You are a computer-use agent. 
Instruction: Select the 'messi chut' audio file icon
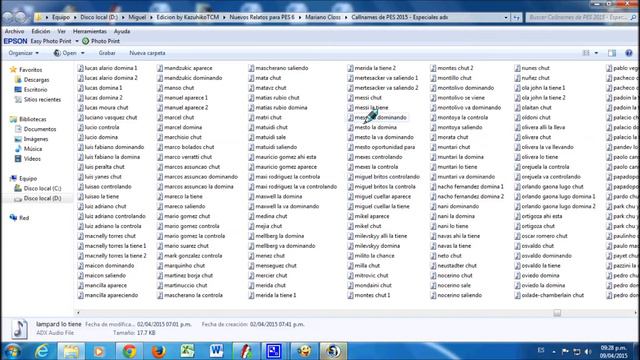[x=350, y=98]
